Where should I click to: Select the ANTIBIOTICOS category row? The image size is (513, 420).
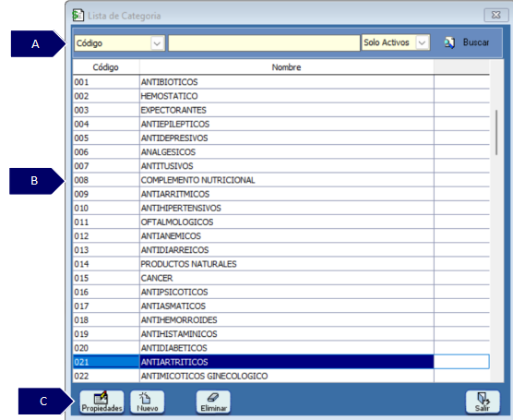point(281,82)
